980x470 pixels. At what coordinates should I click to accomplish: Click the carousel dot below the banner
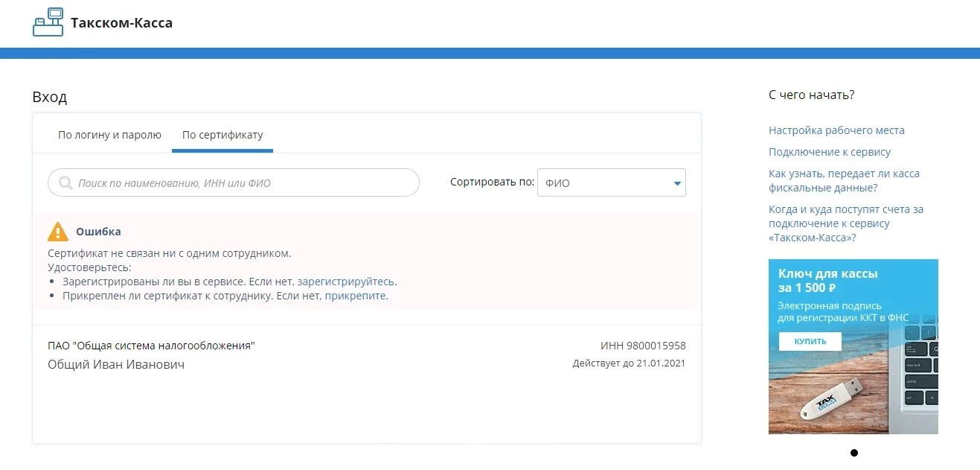point(854,453)
